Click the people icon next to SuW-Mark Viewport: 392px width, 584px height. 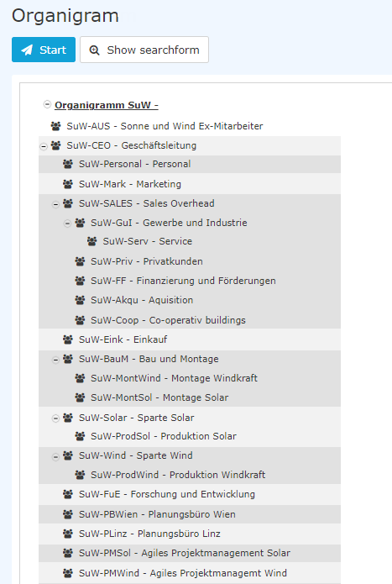tap(68, 184)
